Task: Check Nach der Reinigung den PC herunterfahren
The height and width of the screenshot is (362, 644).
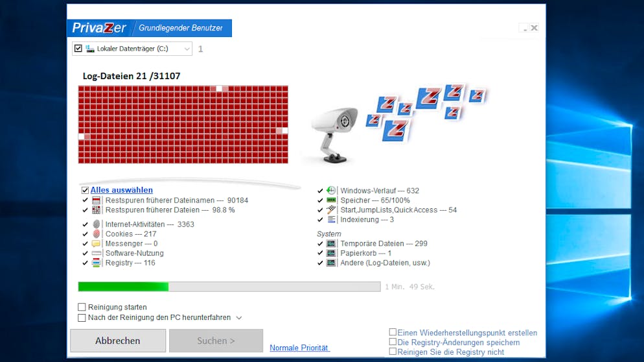Action: (82, 318)
